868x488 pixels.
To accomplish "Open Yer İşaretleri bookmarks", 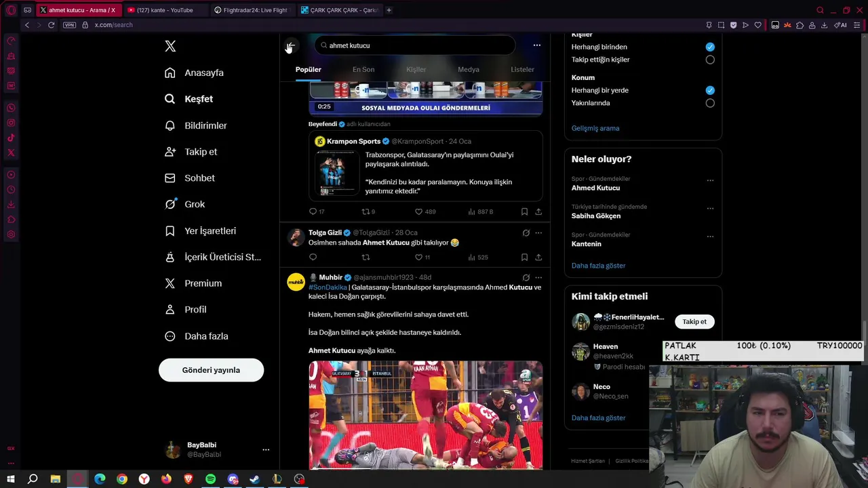I will pos(201,231).
